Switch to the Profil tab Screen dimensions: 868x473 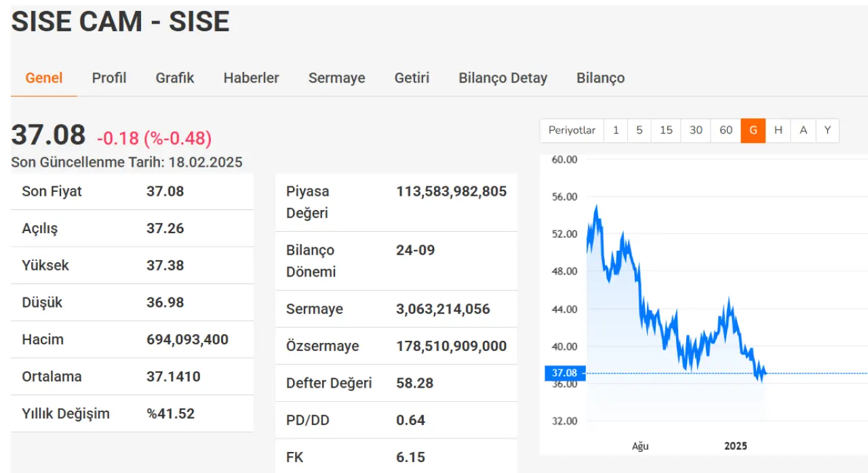click(109, 78)
